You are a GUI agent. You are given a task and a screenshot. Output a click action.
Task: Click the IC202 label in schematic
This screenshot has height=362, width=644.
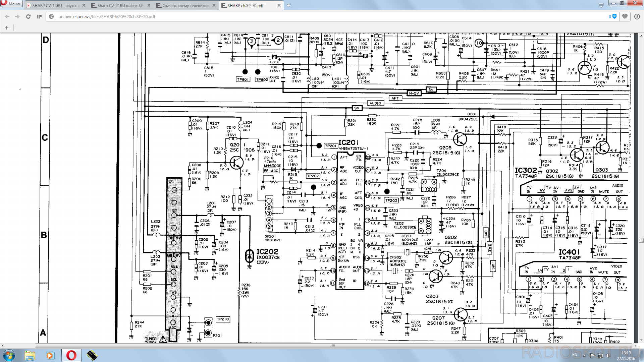[267, 251]
